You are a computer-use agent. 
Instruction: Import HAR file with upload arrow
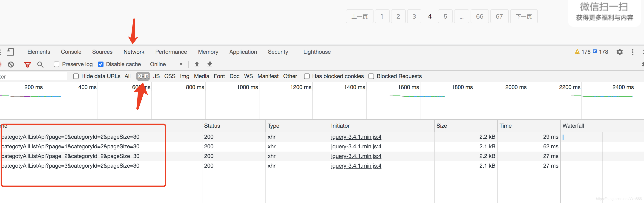(x=197, y=64)
